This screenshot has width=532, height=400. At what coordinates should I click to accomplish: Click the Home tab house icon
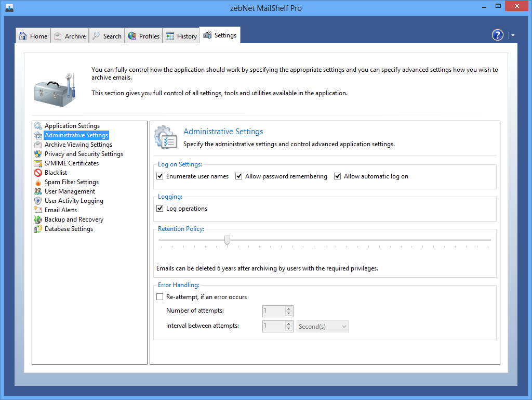[x=23, y=36]
